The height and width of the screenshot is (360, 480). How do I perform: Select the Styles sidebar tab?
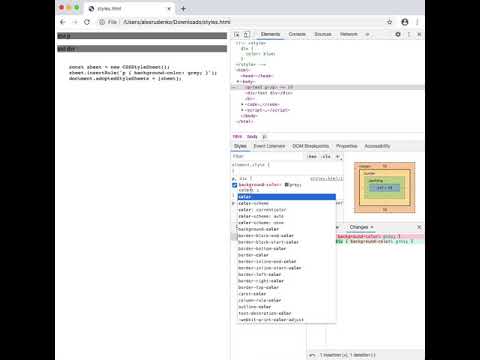[x=240, y=146]
